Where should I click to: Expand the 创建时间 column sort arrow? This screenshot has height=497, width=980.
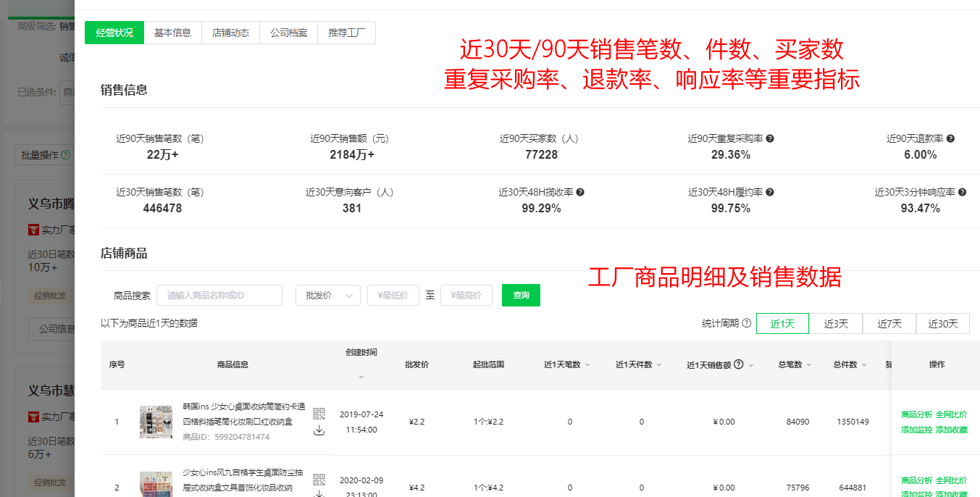coord(361,378)
